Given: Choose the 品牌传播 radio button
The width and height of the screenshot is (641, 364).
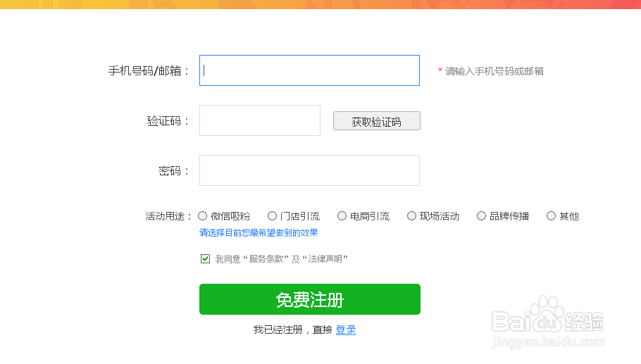Looking at the screenshot, I should coord(482,216).
